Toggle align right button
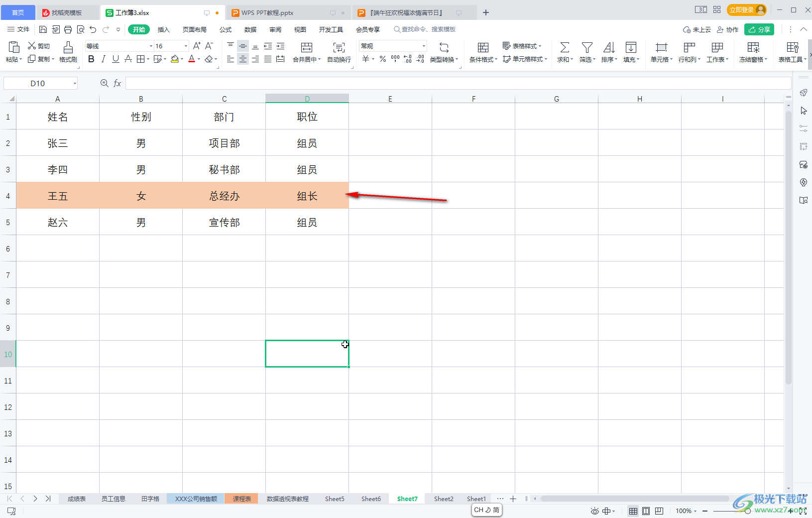Viewport: 812px width, 518px height. coord(255,59)
